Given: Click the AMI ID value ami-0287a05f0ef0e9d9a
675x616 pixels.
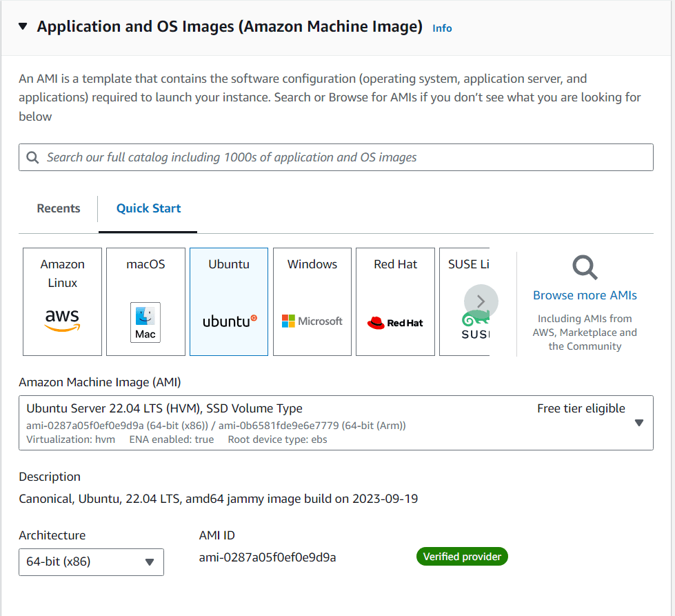Looking at the screenshot, I should coord(268,557).
